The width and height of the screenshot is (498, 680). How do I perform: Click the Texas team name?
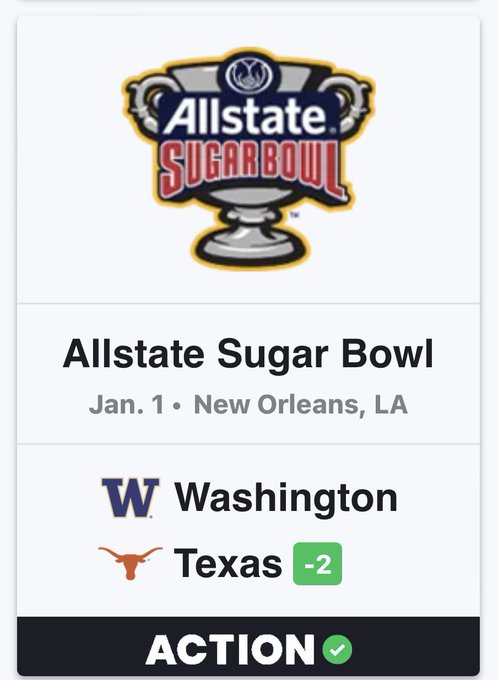[x=228, y=563]
